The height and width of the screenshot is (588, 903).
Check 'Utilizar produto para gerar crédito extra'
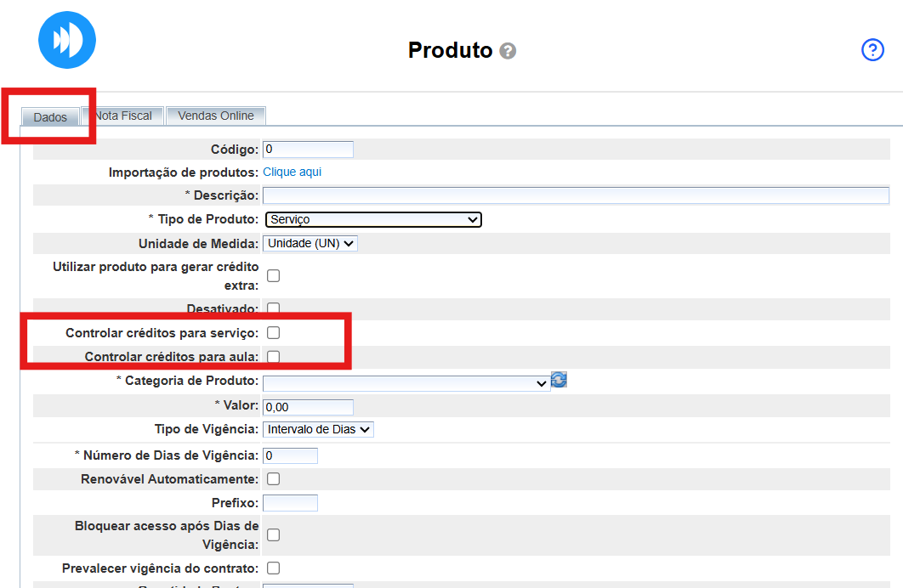tap(274, 275)
